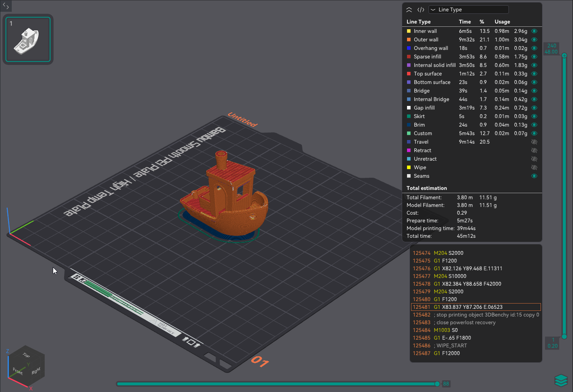Click the Total Filament value 3.80 m
Image resolution: width=573 pixels, height=392 pixels.
pos(465,198)
